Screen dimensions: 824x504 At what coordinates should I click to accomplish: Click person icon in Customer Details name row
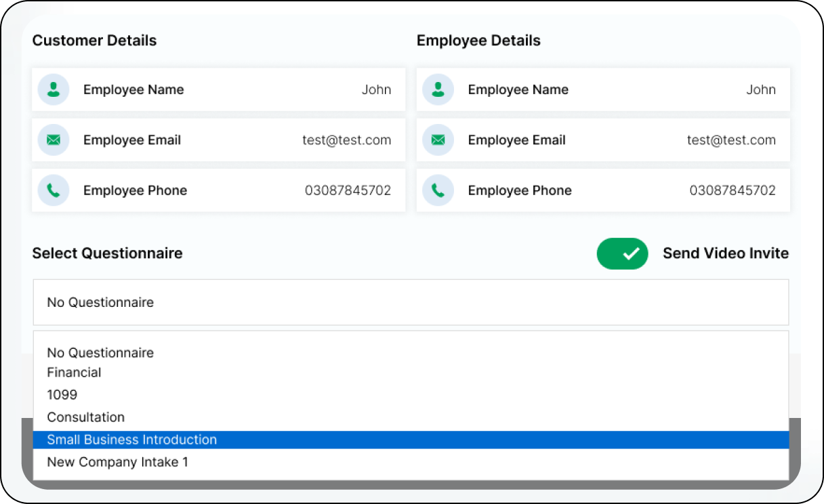click(x=54, y=89)
